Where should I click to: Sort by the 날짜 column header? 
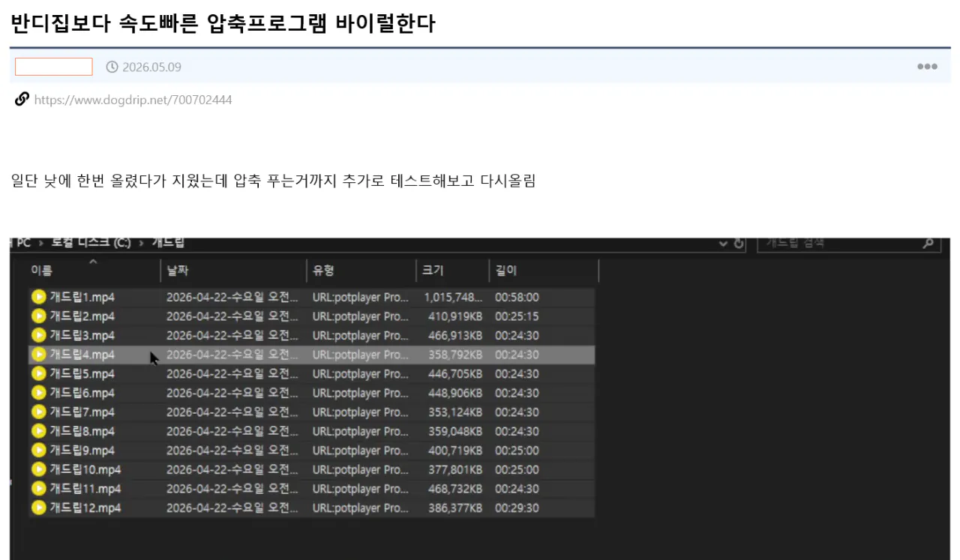tap(178, 271)
